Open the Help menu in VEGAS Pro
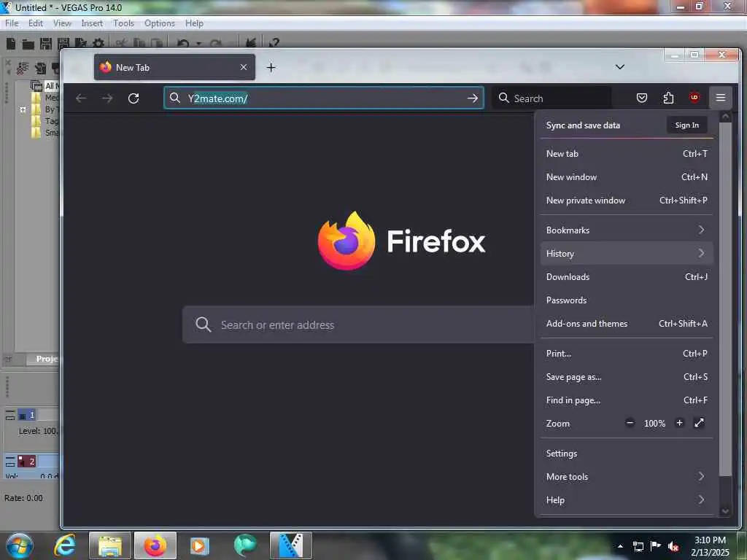Viewport: 747px width, 560px height. (194, 23)
